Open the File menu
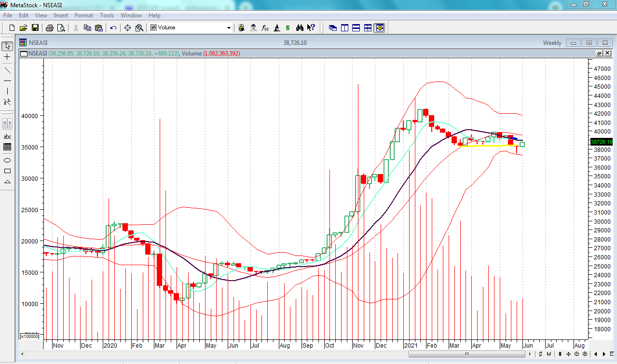Screen dimensions: 617x364 click(8, 15)
